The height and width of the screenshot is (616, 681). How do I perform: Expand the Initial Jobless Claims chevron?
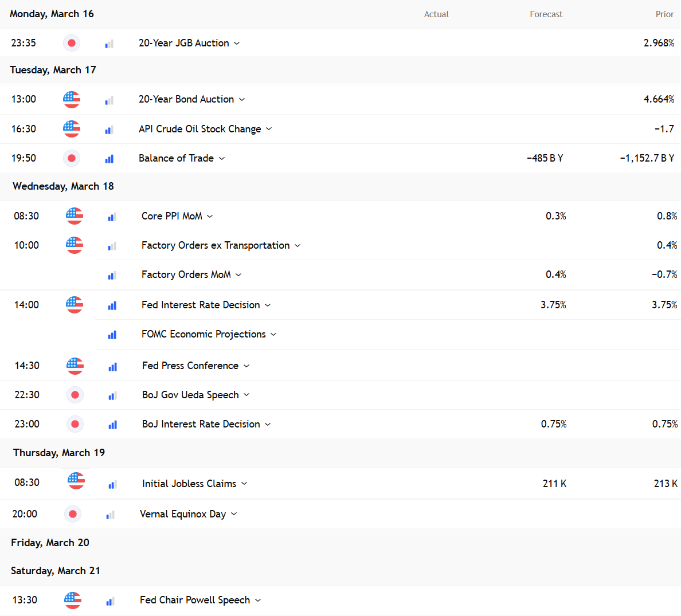pos(244,484)
